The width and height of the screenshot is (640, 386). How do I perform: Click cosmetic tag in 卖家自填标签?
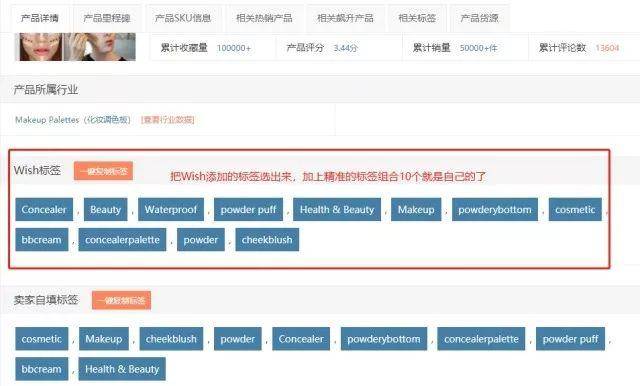click(42, 339)
